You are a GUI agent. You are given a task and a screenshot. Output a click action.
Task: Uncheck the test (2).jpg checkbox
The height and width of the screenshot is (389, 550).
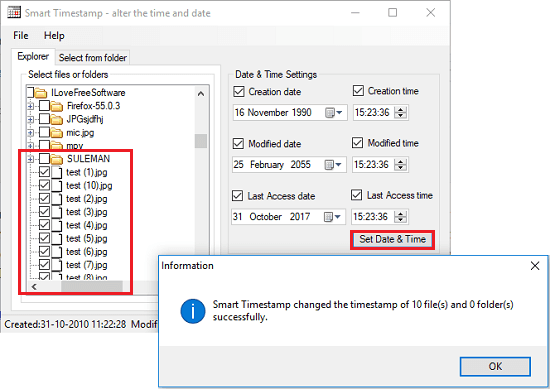[44, 199]
